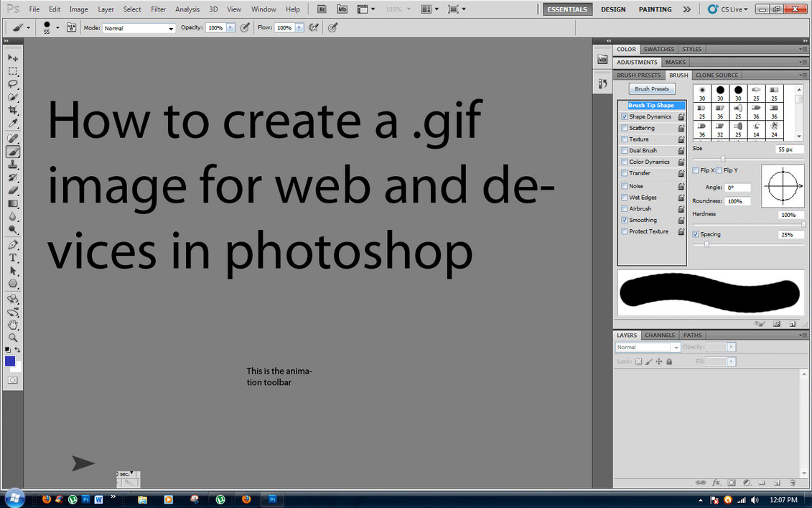The height and width of the screenshot is (508, 812).
Task: Enable the Color Dynamics checkbox
Action: pyautogui.click(x=625, y=162)
